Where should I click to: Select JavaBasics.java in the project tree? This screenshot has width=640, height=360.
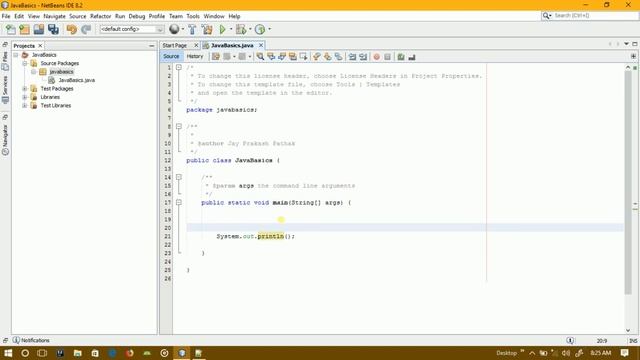coord(76,80)
